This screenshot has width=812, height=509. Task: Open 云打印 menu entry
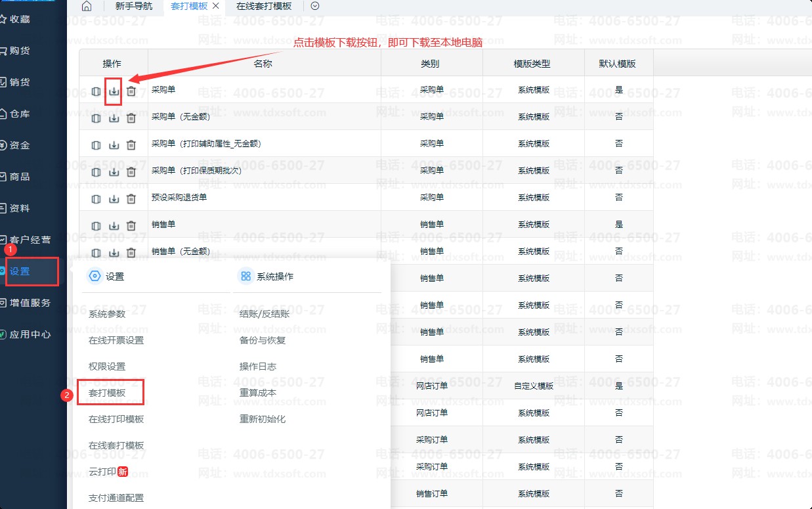coord(102,472)
